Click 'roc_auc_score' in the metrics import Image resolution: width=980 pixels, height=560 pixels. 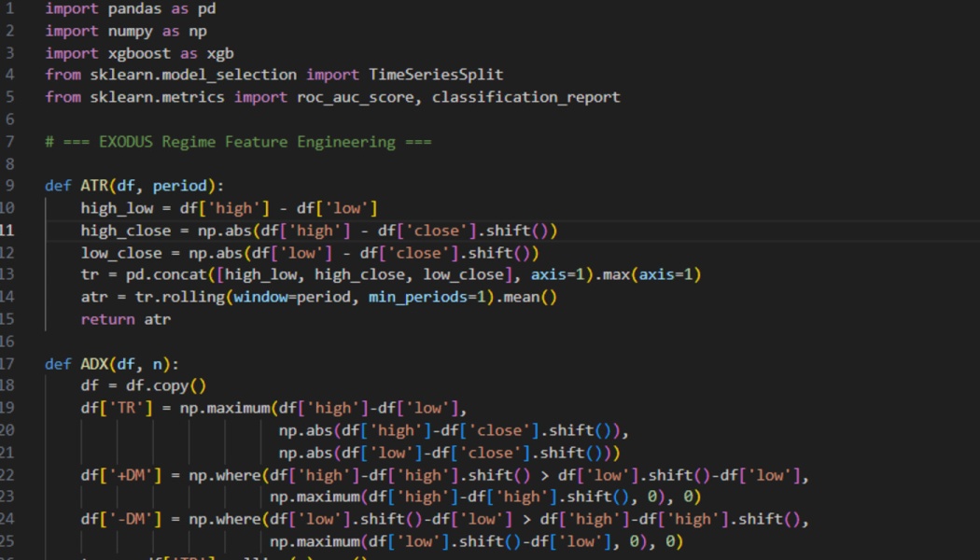355,97
